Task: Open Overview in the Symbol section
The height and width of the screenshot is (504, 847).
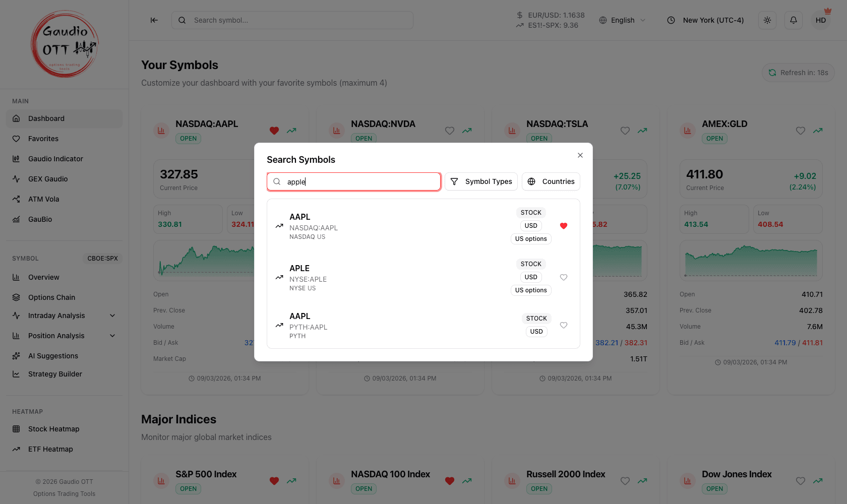Action: [65, 277]
